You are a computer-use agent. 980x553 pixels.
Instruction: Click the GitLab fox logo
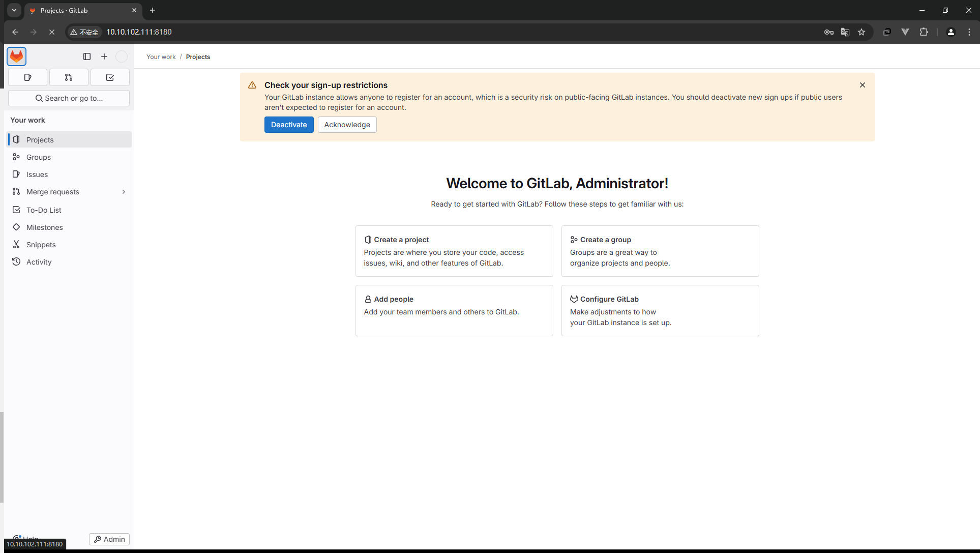pos(17,56)
